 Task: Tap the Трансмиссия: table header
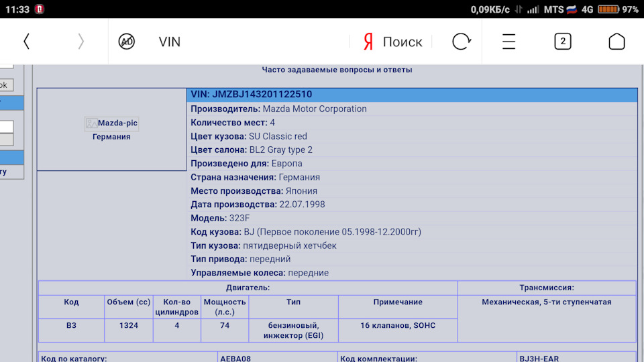[547, 288]
